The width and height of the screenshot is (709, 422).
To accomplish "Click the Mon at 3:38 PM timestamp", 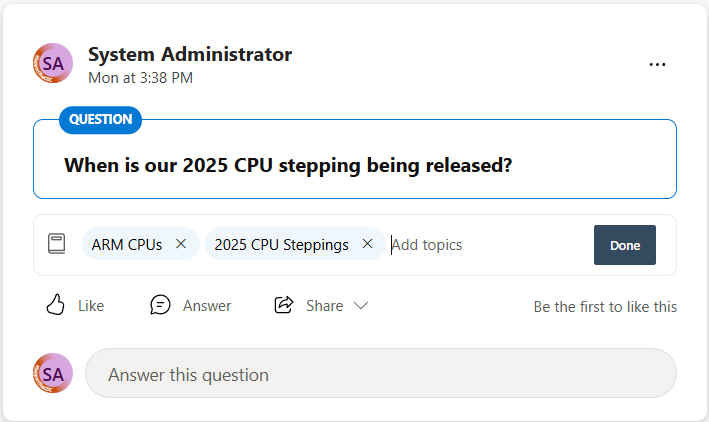I will (140, 77).
